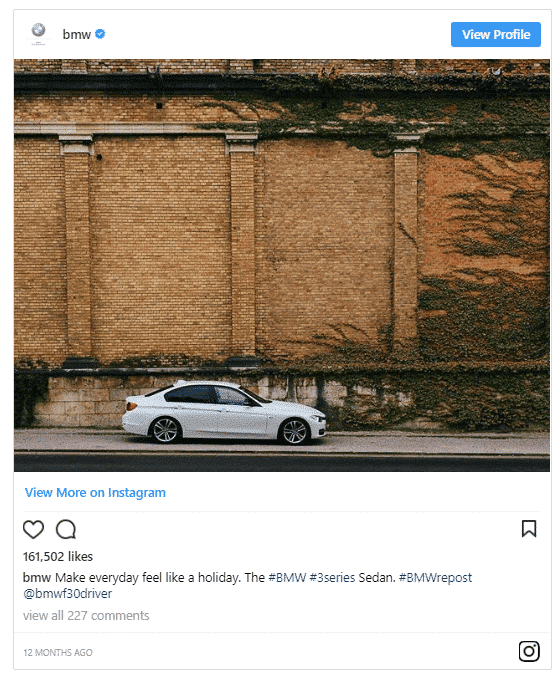Click the 12 MONTHS AGO timestamp
This screenshot has width=559, height=676.
[x=58, y=652]
